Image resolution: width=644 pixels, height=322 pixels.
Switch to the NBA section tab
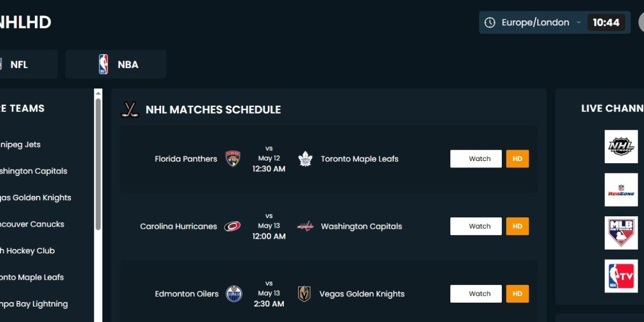(x=116, y=64)
